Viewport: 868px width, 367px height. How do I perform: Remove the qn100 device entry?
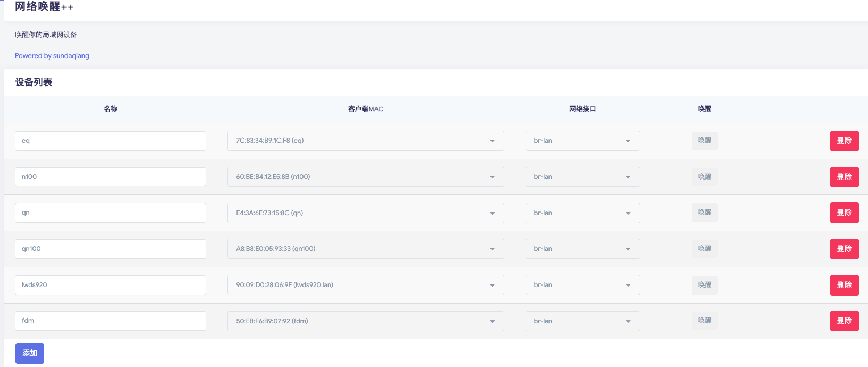point(844,249)
